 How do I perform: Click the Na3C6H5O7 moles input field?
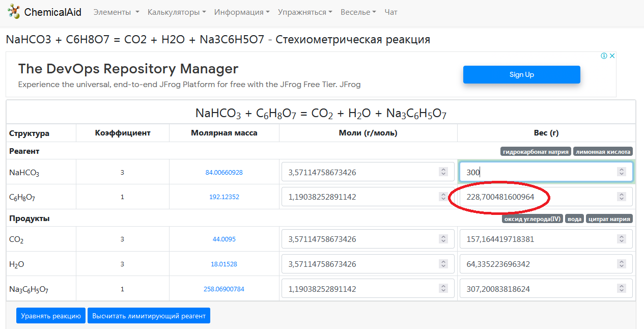368,289
